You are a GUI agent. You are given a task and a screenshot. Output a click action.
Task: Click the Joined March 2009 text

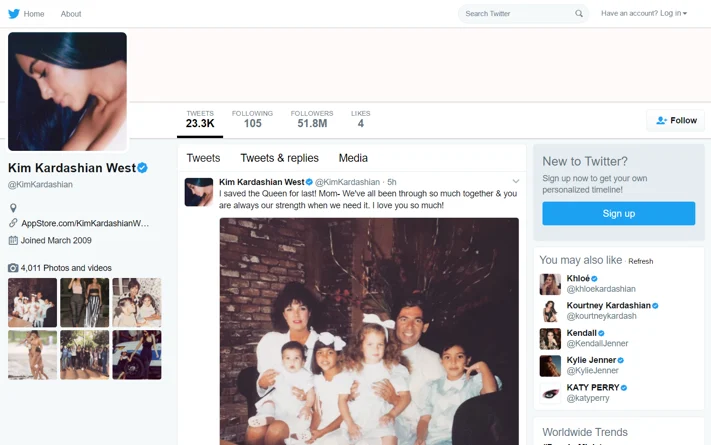(56, 240)
